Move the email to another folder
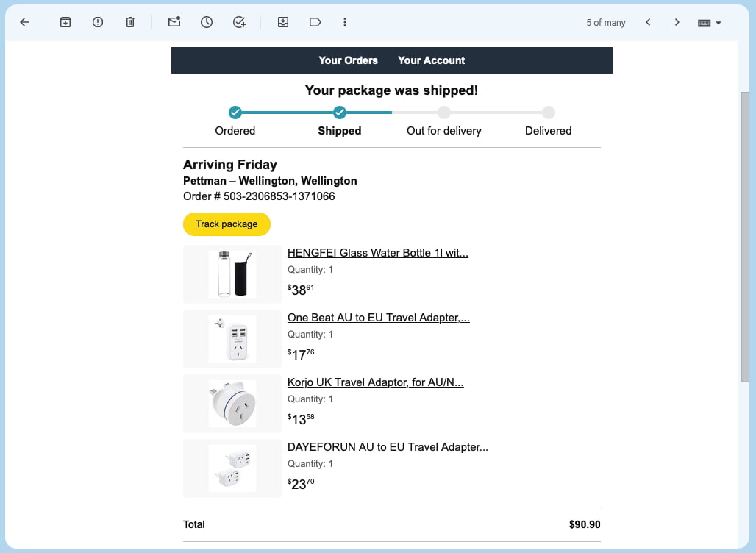Viewport: 756px width, 553px height. pyautogui.click(x=283, y=22)
